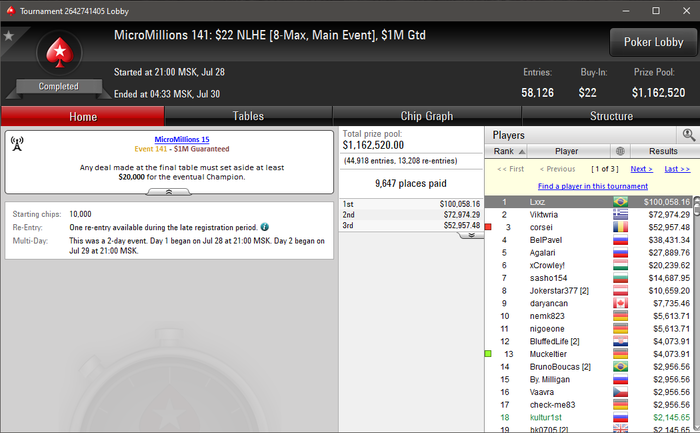Click red marker beside corsei
This screenshot has width=700, height=433.
pos(488,227)
